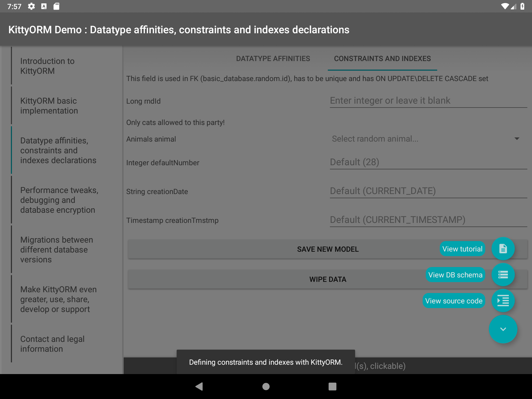Image resolution: width=532 pixels, height=399 pixels.
Task: Open KittyORM basic implementation section
Action: pos(62,106)
